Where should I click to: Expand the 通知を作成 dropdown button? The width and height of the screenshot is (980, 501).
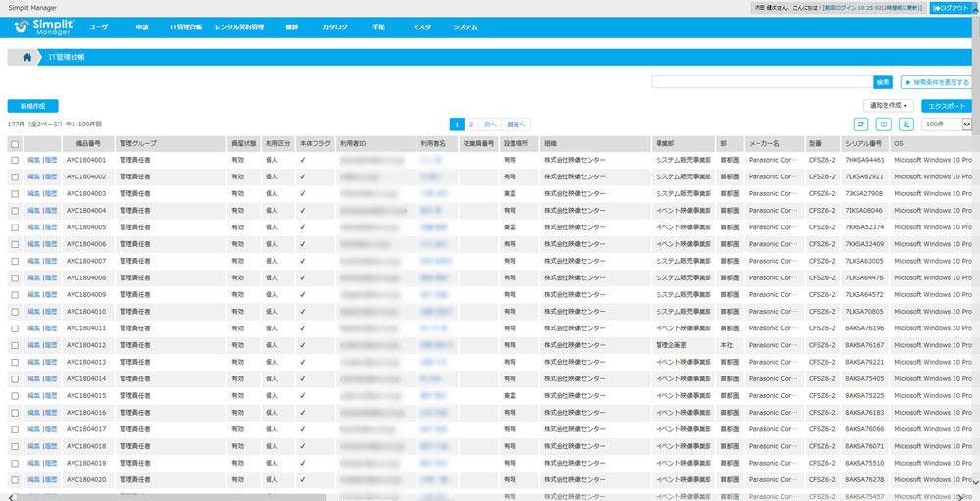tap(889, 106)
